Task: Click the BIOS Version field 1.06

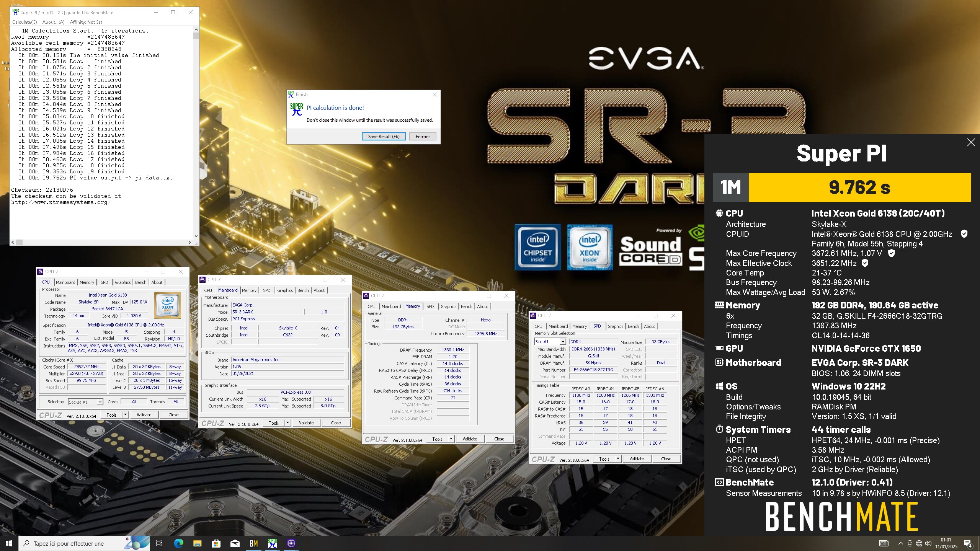Action: (x=287, y=367)
